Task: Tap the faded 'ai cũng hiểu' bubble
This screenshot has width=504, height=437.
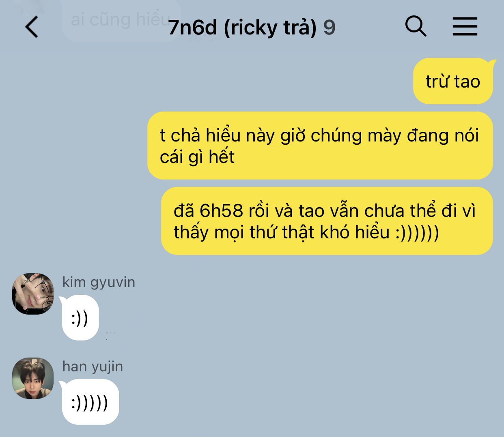Action: coord(121,20)
